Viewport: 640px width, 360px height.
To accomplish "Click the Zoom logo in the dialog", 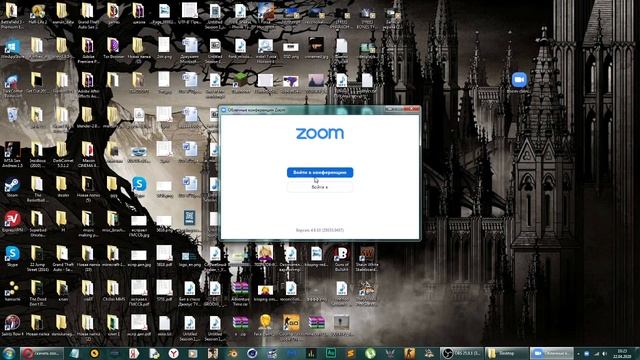I will (x=320, y=133).
